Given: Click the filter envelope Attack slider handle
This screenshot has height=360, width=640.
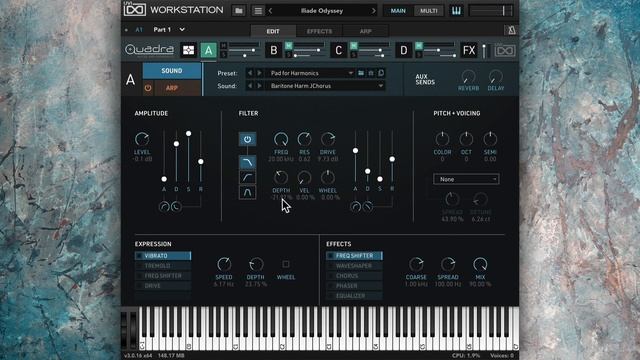Looking at the screenshot, I should (356, 151).
